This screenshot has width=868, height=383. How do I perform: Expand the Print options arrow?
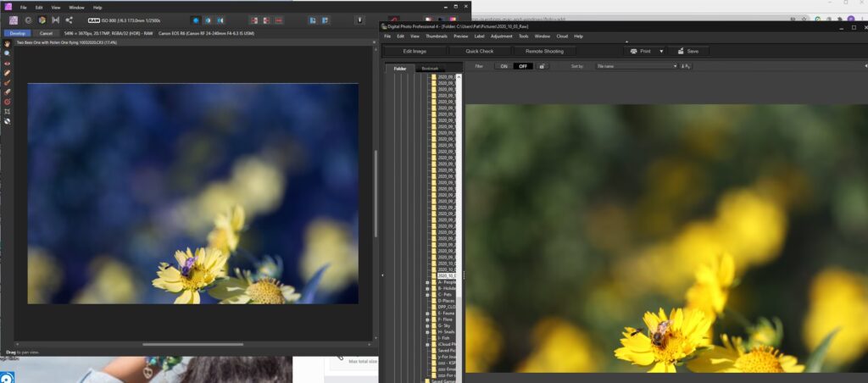659,51
